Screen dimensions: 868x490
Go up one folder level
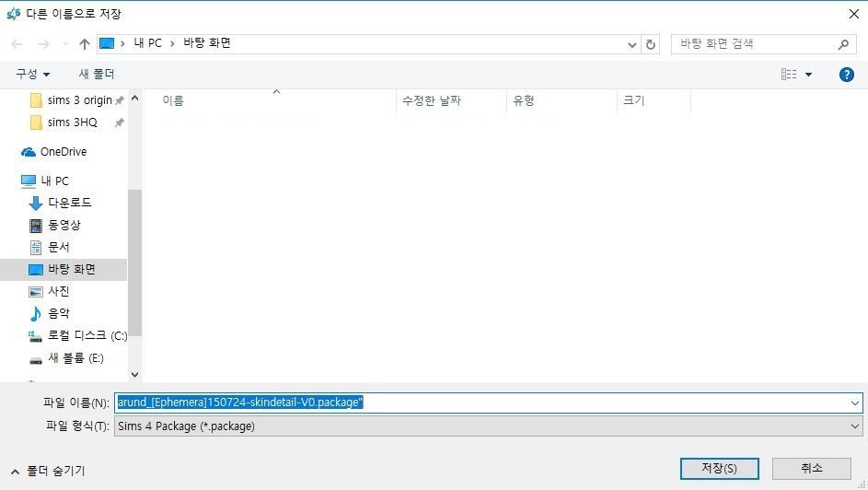pos(84,43)
